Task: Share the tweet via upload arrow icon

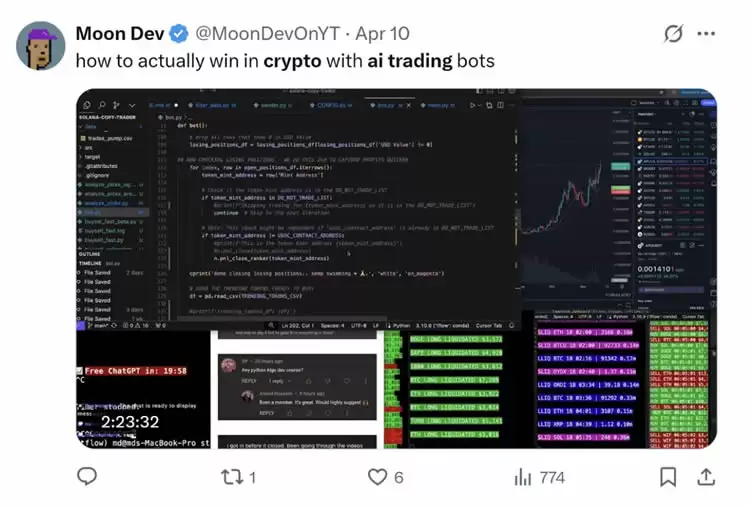Action: pos(706,477)
